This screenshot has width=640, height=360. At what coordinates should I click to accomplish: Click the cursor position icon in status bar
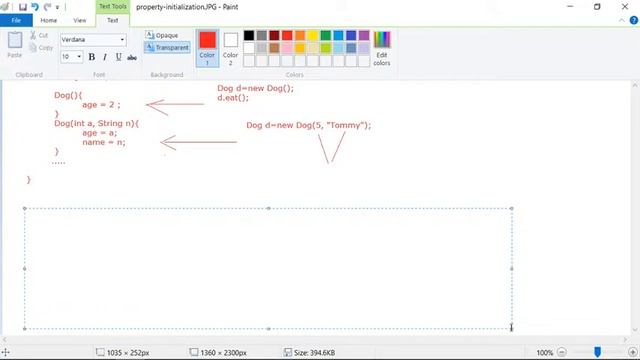click(6, 352)
